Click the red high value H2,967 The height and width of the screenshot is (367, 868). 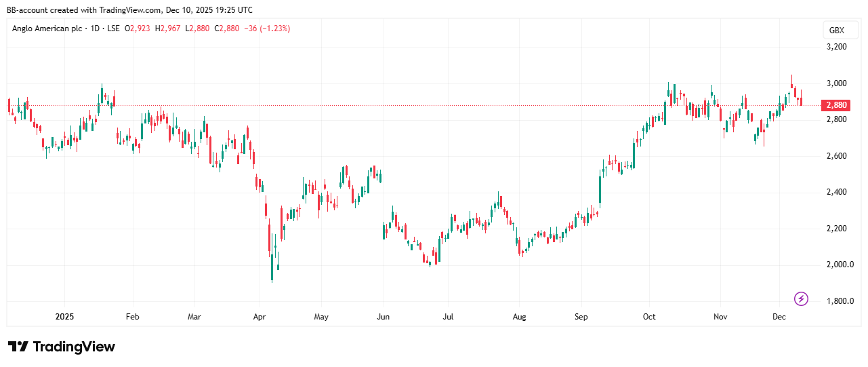(x=167, y=28)
